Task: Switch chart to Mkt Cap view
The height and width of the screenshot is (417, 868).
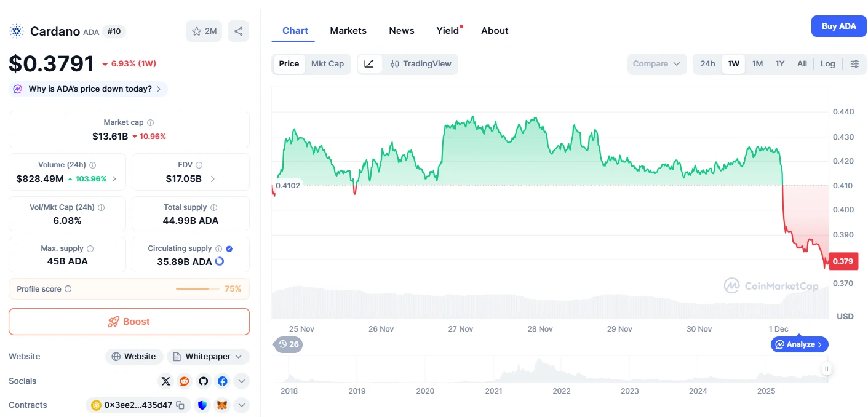Action: point(327,64)
